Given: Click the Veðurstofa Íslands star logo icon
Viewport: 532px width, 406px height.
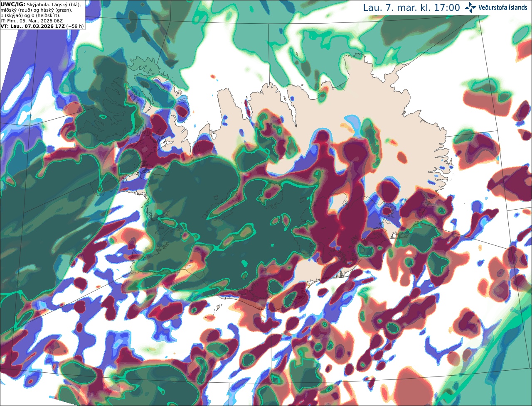Looking at the screenshot, I should click(470, 7).
